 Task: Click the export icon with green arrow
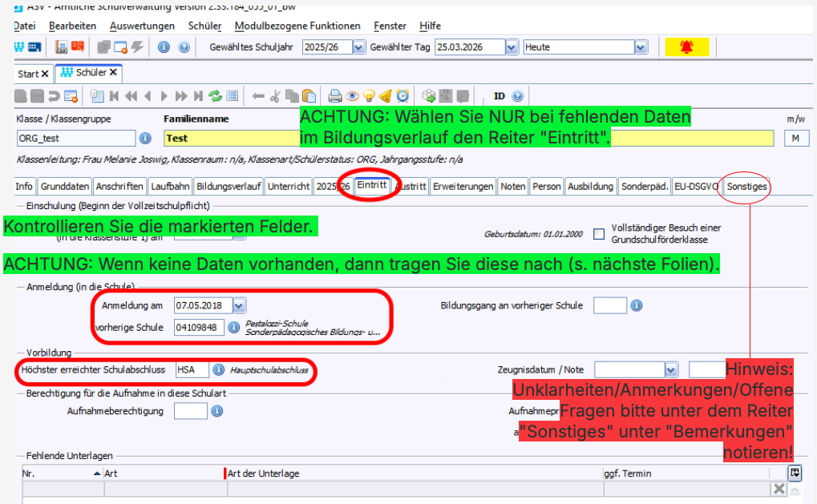429,96
